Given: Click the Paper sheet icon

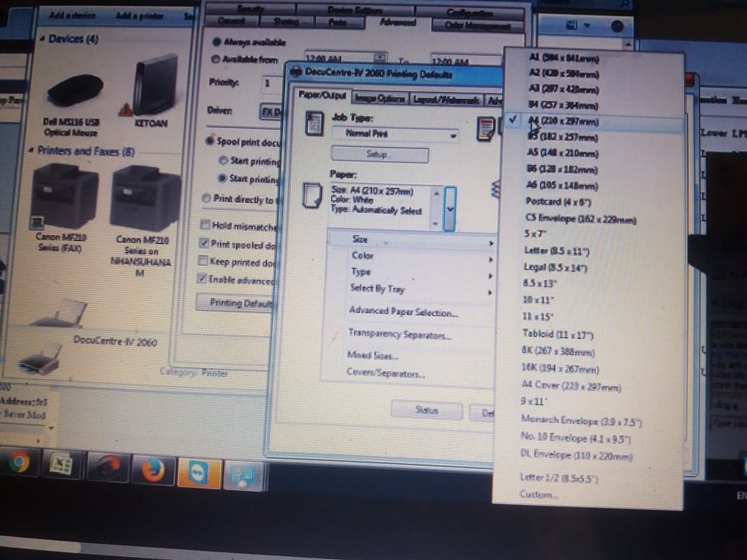Looking at the screenshot, I should coord(310,195).
